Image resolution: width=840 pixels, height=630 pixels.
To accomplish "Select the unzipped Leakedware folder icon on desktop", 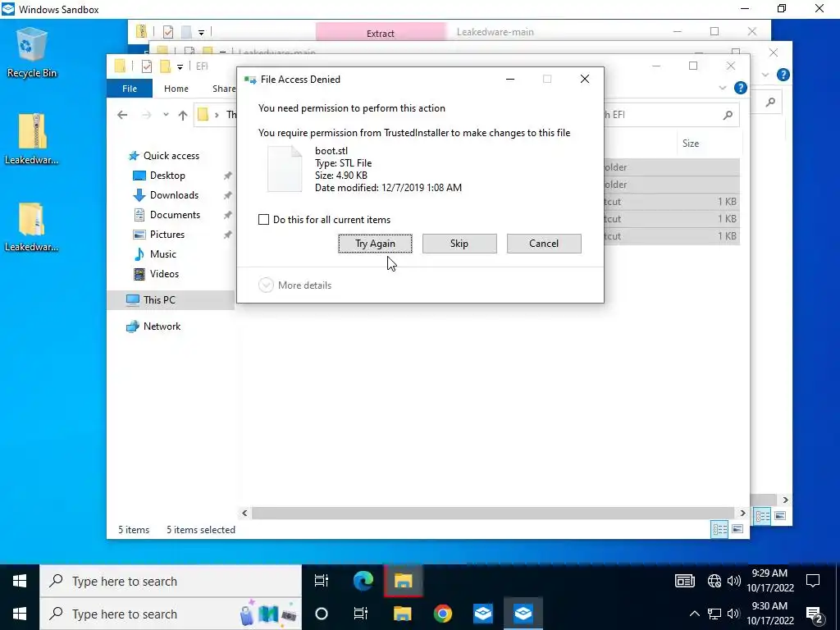I will coord(32,226).
